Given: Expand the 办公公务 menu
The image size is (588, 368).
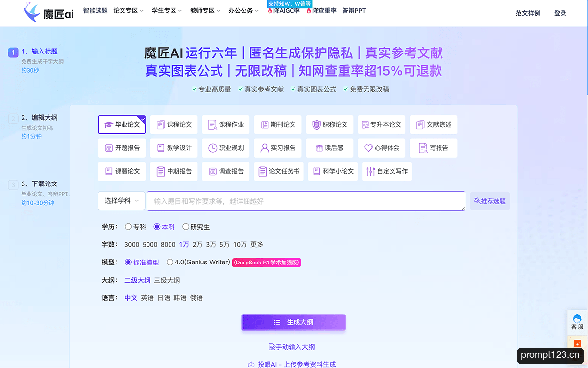Looking at the screenshot, I should [x=244, y=11].
